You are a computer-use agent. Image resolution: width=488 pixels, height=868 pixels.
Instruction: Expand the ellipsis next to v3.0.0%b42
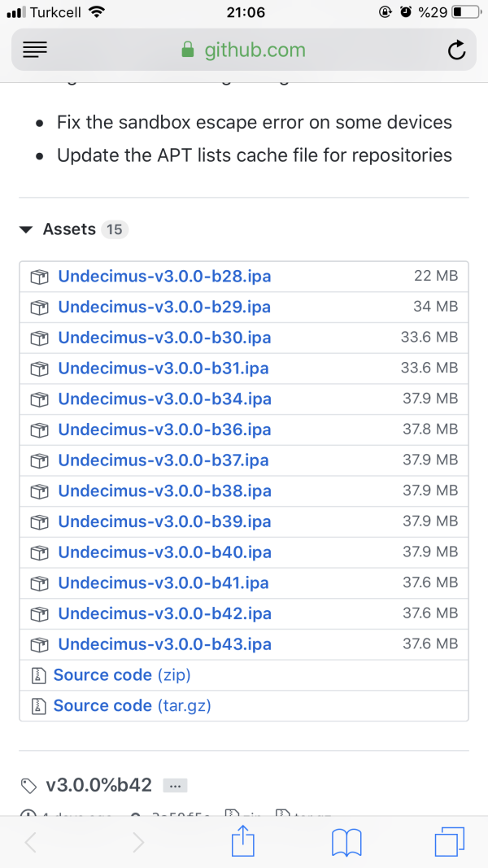point(176,786)
